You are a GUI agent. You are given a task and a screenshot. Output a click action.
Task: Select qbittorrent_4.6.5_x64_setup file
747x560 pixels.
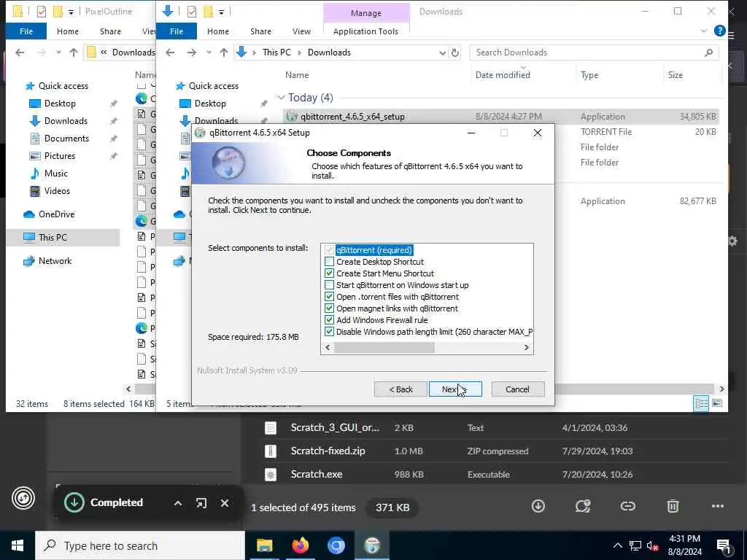point(352,116)
